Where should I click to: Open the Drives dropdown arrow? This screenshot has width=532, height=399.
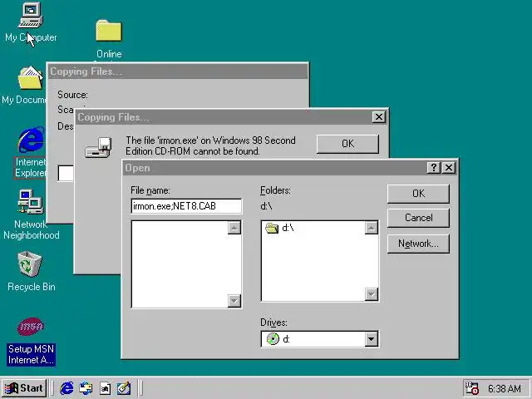click(x=372, y=339)
